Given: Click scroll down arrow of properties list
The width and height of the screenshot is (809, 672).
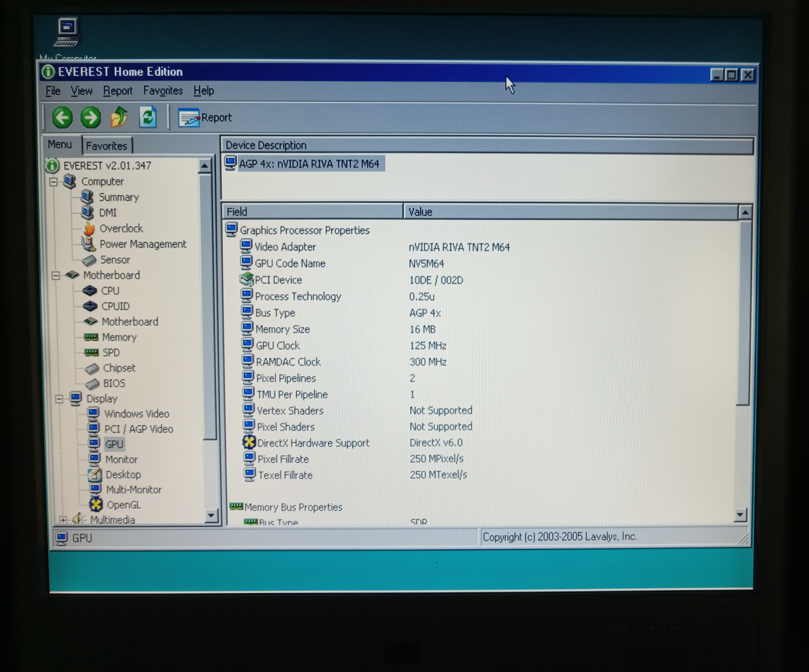Looking at the screenshot, I should point(740,515).
